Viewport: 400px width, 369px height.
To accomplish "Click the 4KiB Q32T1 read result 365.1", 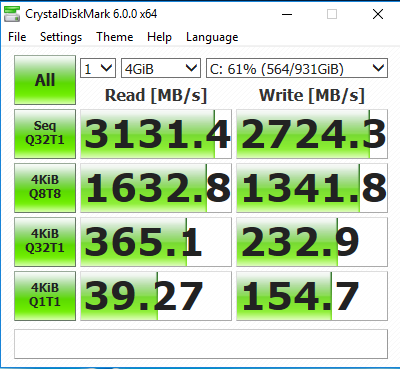I will tap(156, 242).
